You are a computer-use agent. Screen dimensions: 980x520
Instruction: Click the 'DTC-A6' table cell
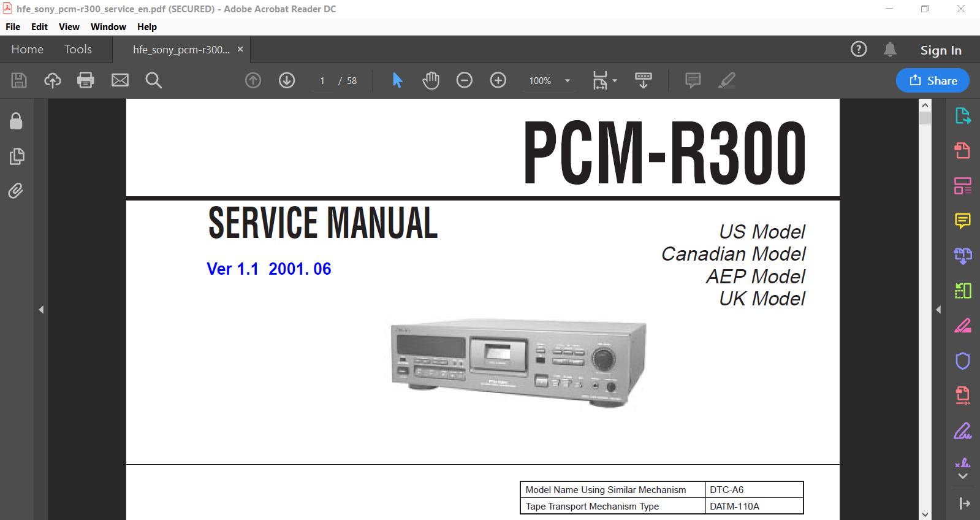click(x=754, y=489)
